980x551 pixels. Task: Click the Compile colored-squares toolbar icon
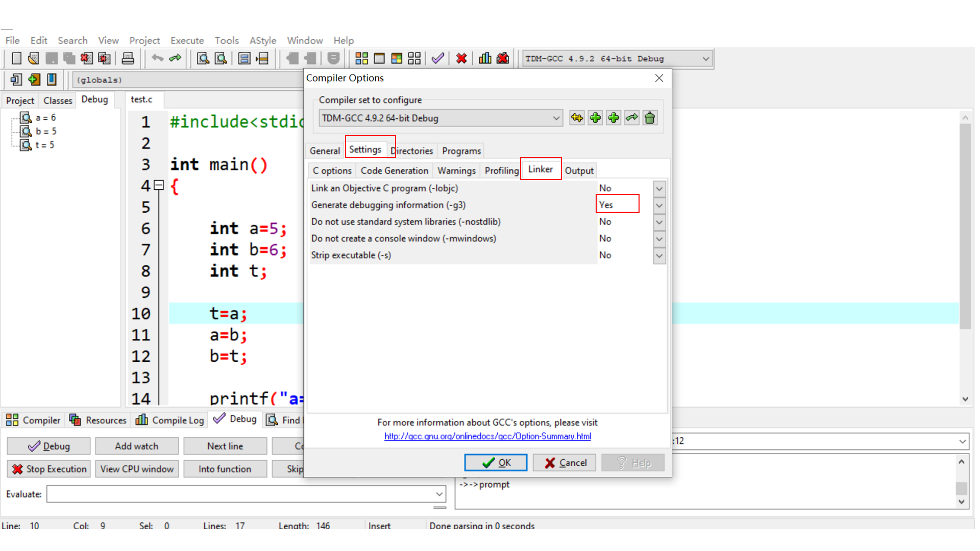(361, 59)
